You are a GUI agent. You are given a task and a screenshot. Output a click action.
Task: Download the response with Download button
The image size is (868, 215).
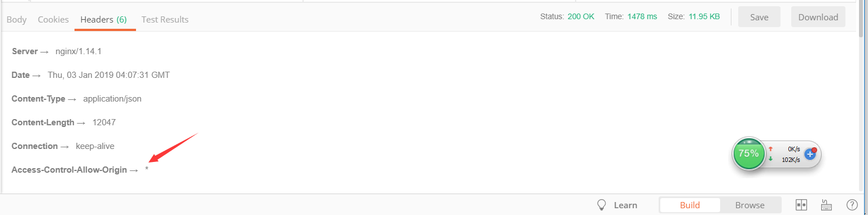818,17
